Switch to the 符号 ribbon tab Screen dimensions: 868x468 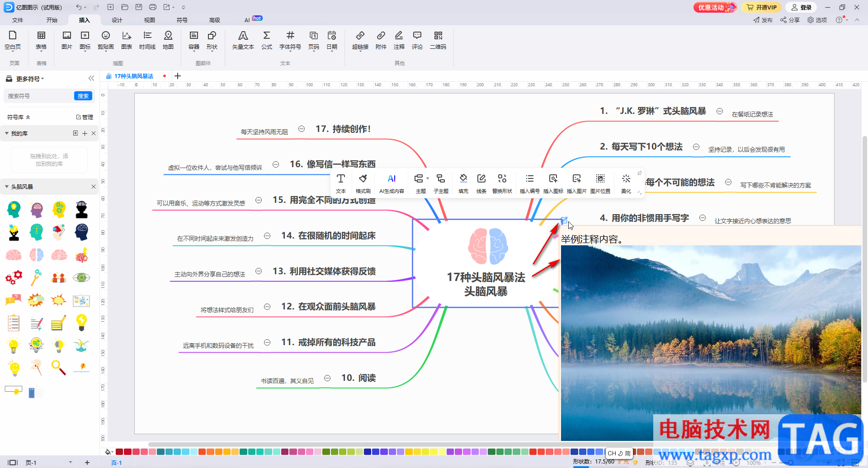tap(182, 20)
